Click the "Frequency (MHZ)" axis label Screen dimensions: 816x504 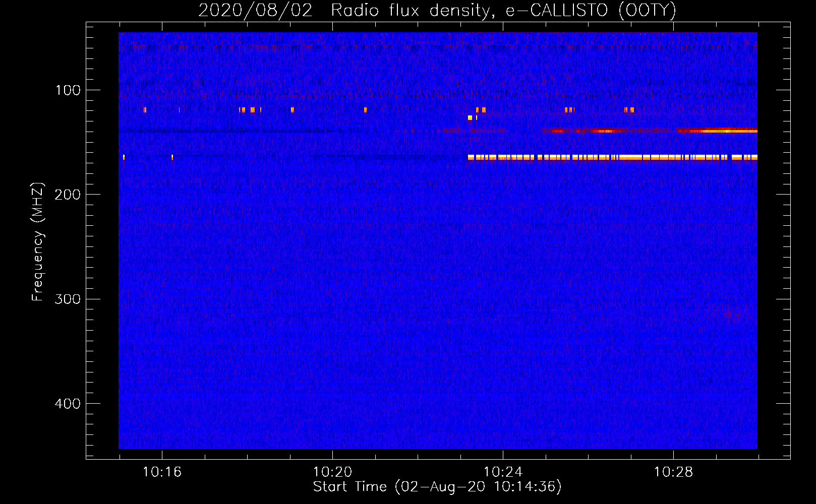point(38,242)
